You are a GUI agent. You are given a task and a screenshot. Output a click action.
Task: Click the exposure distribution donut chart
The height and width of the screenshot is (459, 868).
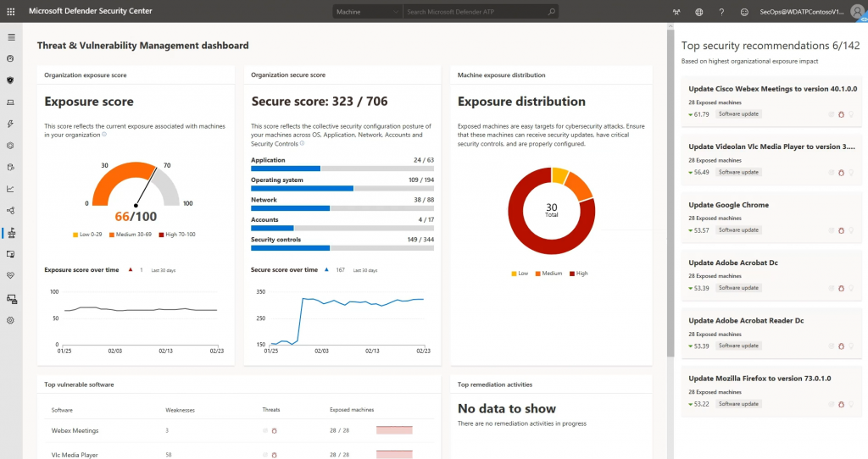pos(551,211)
